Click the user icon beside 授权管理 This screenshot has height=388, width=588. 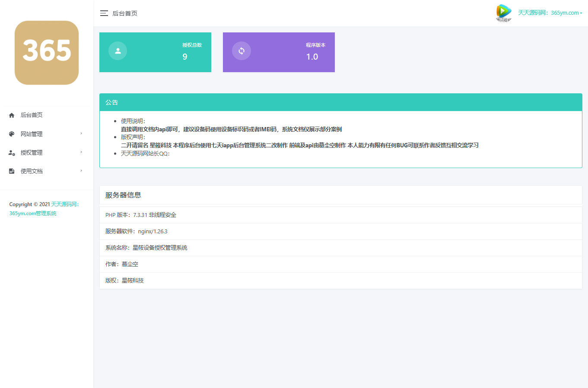pos(11,152)
